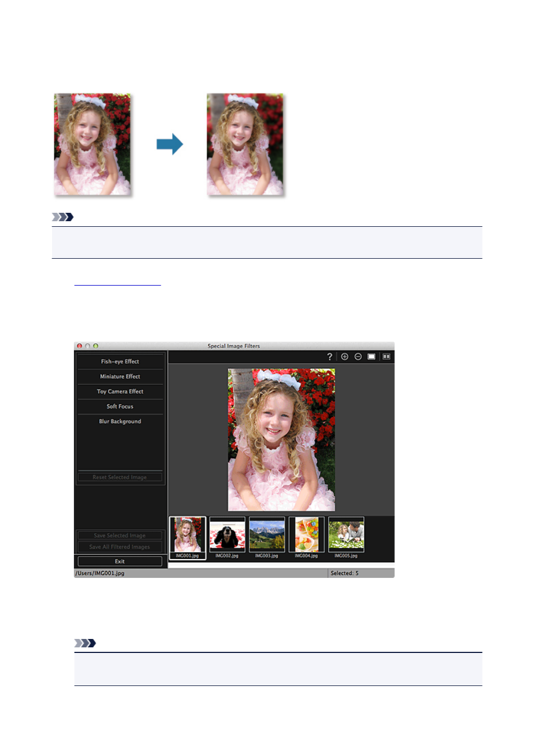
Task: Click the 'Selected: 5' status text
Action: click(345, 573)
